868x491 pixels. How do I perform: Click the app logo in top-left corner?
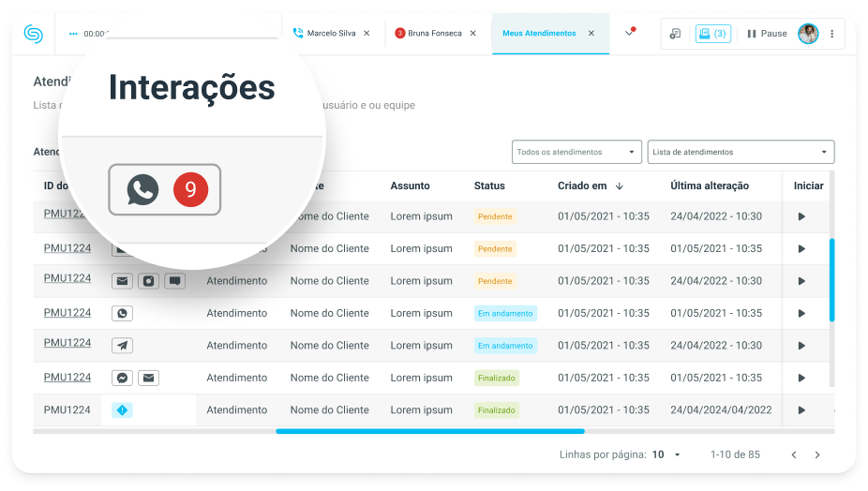pyautogui.click(x=34, y=33)
